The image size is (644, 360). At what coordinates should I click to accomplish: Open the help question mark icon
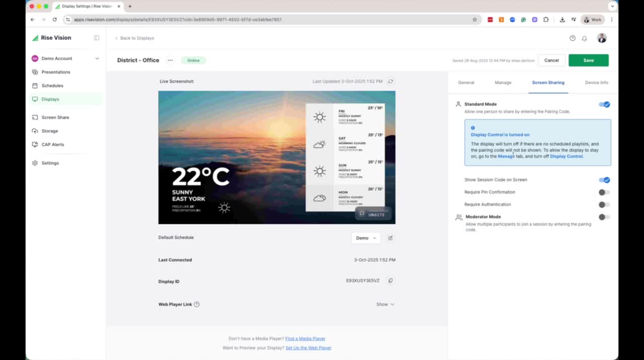pos(572,38)
